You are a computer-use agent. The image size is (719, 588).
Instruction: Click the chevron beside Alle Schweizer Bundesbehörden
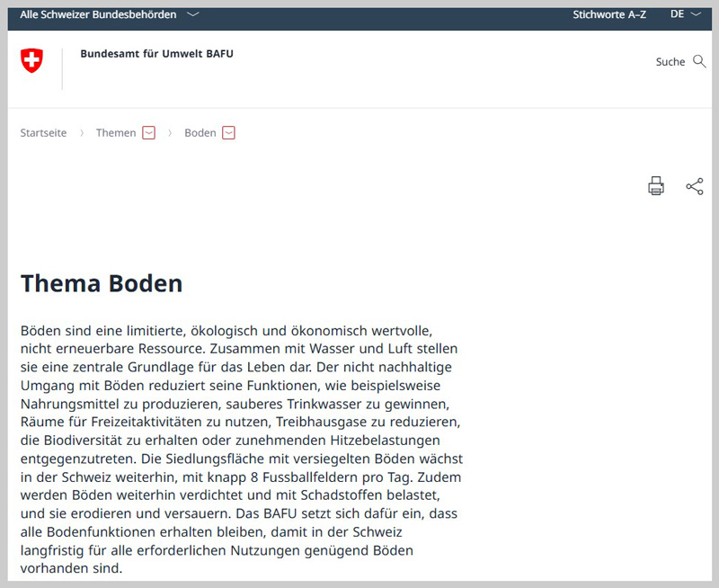click(193, 14)
